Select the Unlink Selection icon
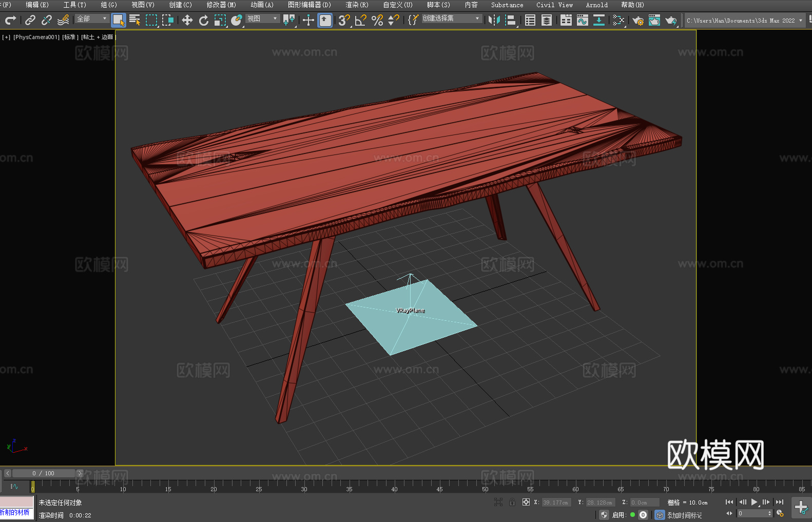Image resolution: width=812 pixels, height=522 pixels. 47,20
